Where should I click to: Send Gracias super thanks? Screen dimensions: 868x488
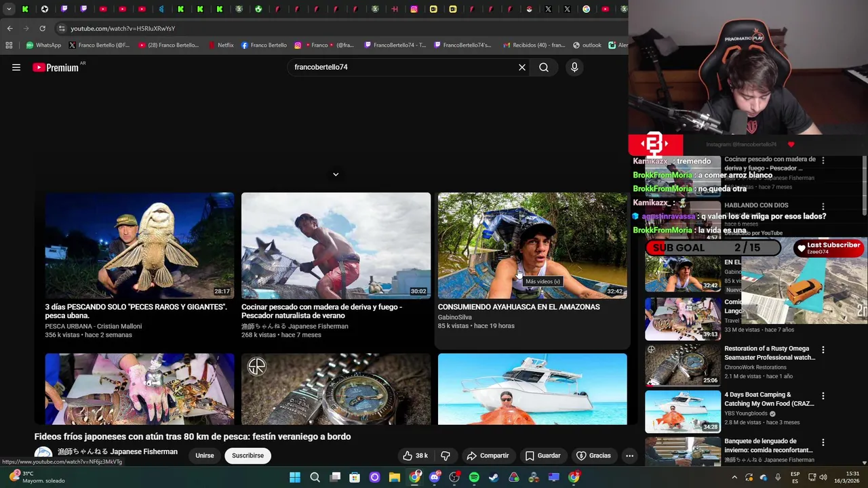coord(593,455)
